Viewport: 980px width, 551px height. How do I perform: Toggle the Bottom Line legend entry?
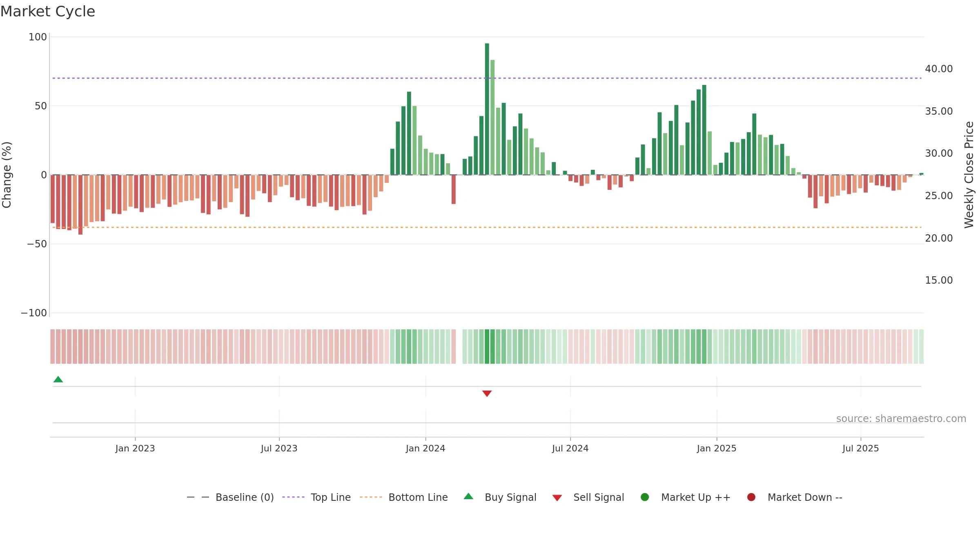(404, 497)
